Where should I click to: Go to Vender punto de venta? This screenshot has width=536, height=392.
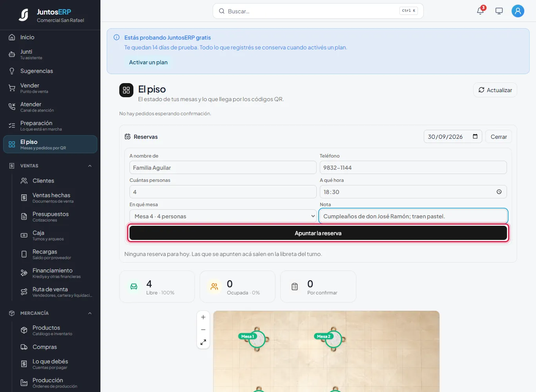pyautogui.click(x=50, y=88)
